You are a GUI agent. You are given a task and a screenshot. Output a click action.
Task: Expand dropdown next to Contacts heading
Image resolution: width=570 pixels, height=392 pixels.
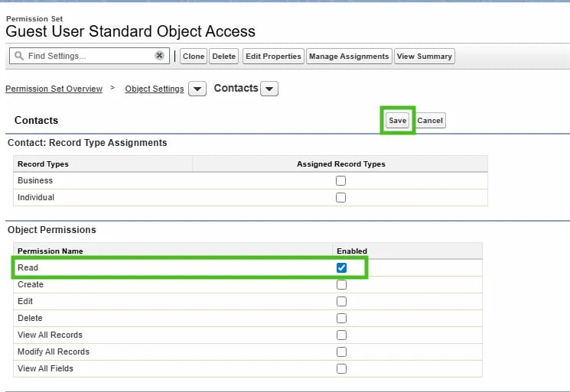[269, 89]
